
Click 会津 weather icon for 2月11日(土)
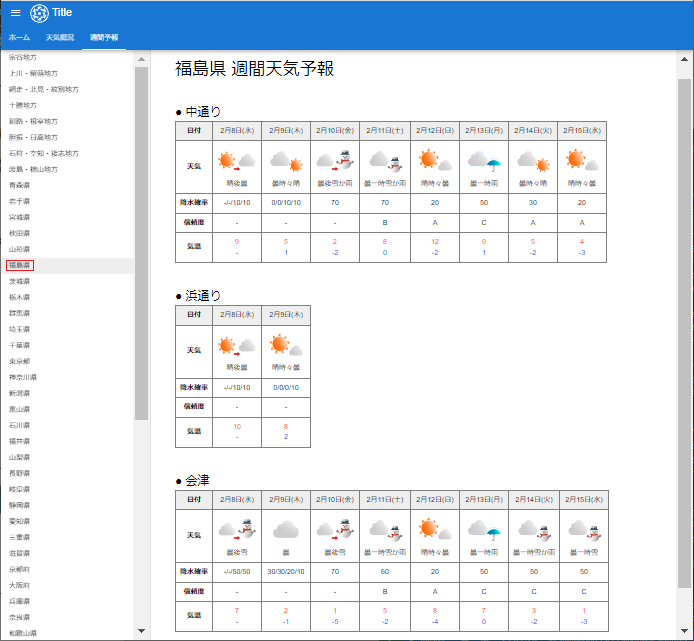click(x=385, y=530)
